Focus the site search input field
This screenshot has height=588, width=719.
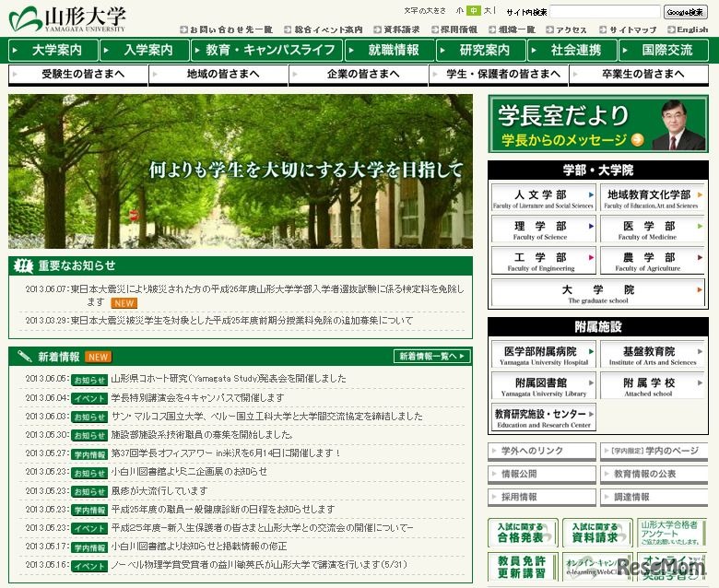(605, 12)
